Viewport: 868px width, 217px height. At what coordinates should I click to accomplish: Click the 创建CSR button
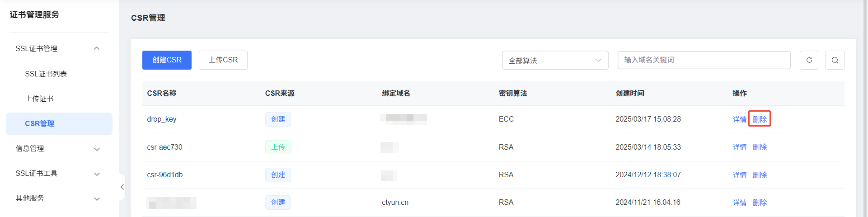tap(167, 60)
